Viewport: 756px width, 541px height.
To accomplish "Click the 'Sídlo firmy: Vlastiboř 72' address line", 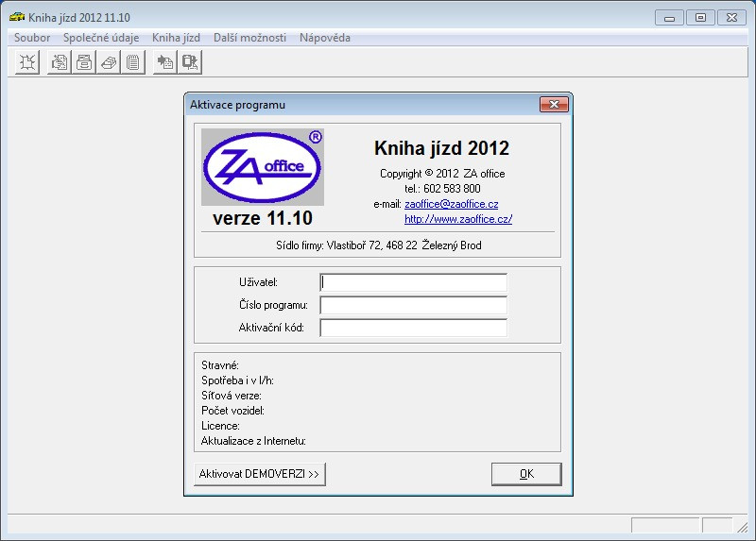I will [379, 245].
